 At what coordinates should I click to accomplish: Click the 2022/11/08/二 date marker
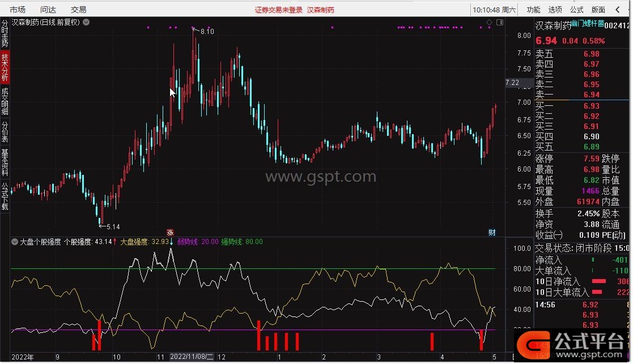coord(192,357)
